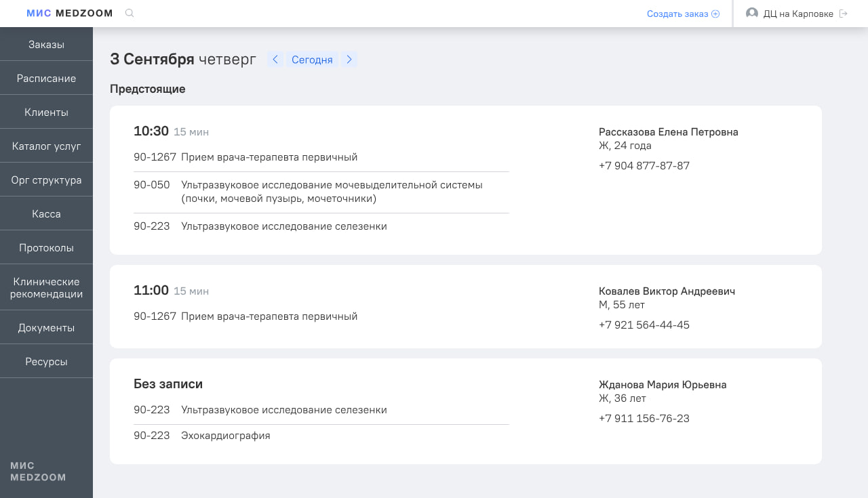Select Клиенты in the sidebar

pos(45,112)
